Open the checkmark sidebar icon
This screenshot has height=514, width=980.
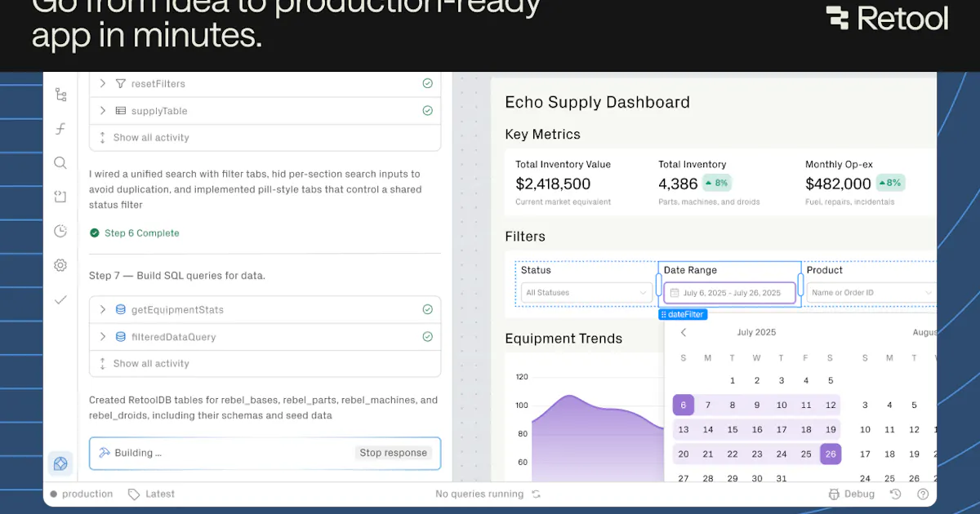(60, 299)
